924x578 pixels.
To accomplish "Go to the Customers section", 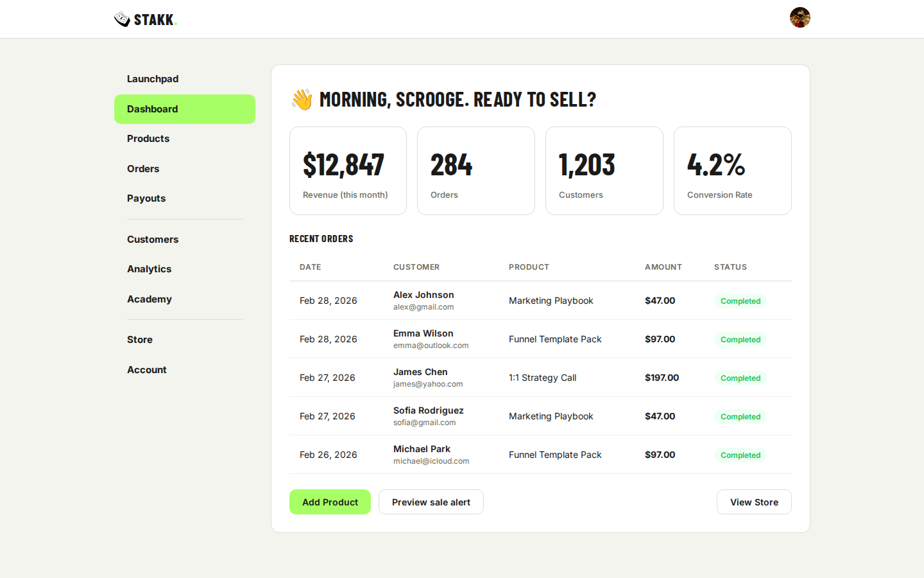I will tap(153, 239).
